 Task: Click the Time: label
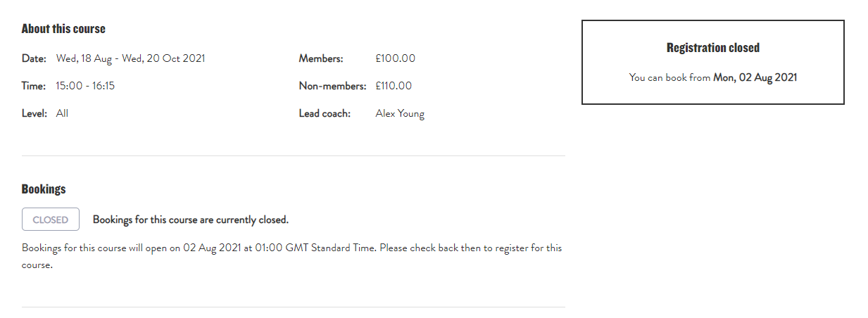tap(34, 86)
